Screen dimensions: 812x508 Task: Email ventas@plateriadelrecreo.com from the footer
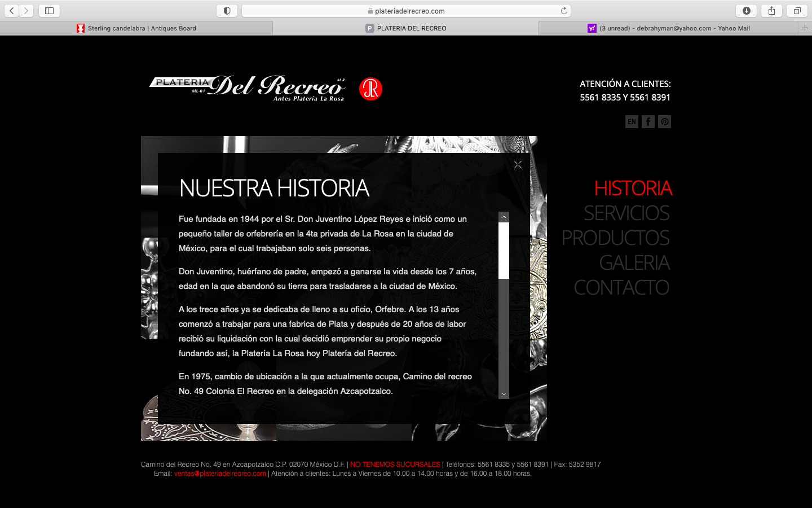[x=219, y=474]
